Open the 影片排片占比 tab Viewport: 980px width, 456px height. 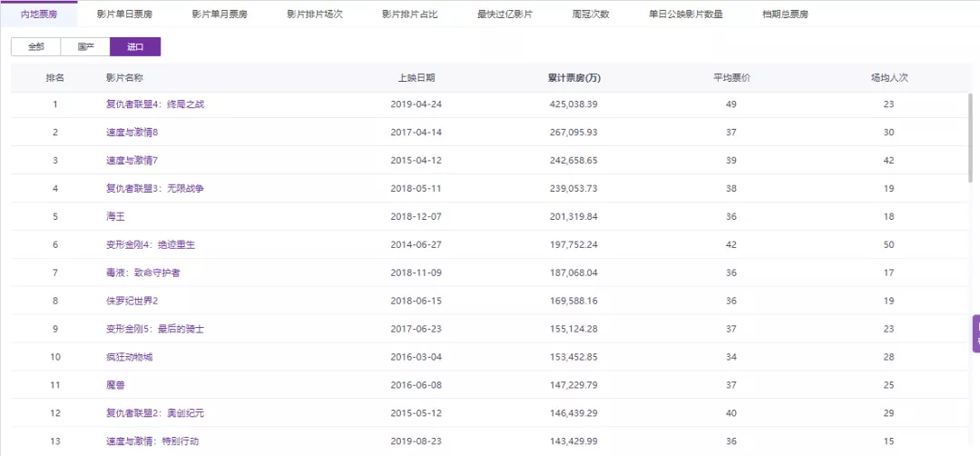[x=410, y=15]
